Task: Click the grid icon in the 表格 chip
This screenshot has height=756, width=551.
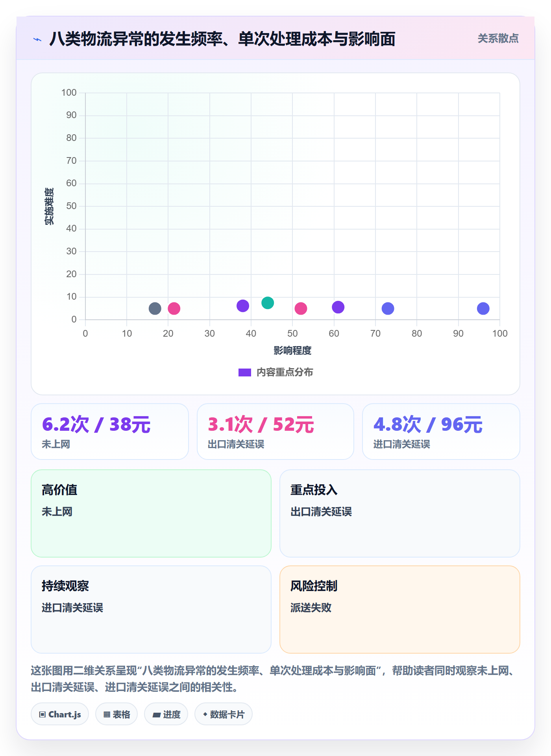Action: click(x=107, y=714)
